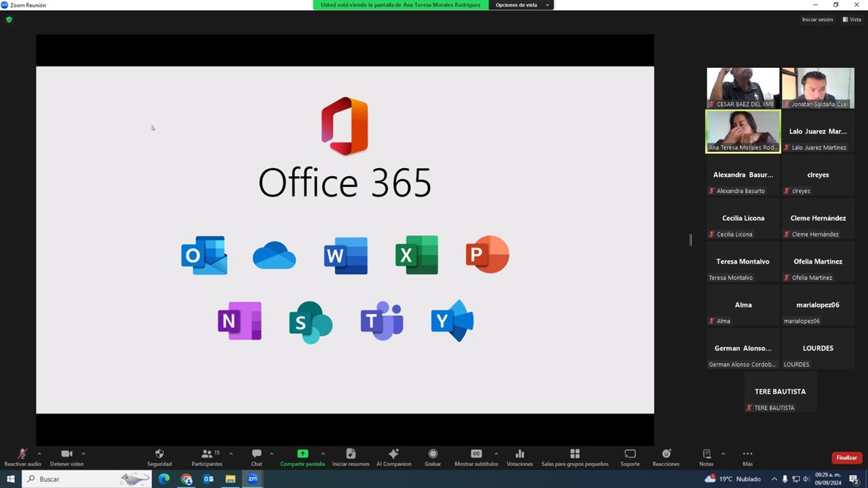Expand arrow next to Reactivar audio
The image size is (868, 488).
(x=39, y=453)
